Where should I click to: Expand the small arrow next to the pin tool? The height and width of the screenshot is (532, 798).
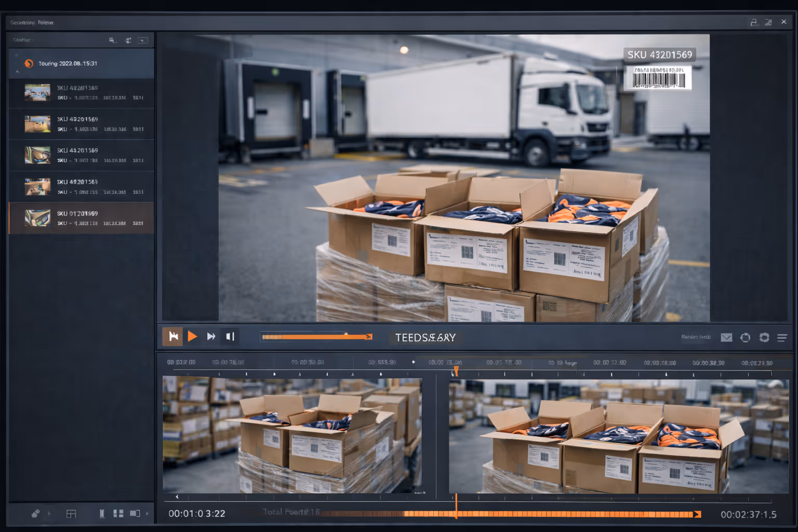(49, 514)
